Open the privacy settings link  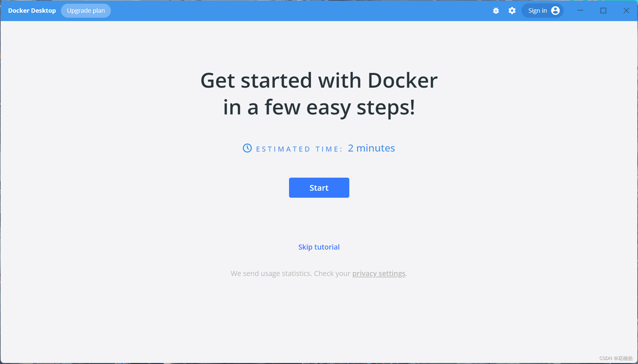379,274
